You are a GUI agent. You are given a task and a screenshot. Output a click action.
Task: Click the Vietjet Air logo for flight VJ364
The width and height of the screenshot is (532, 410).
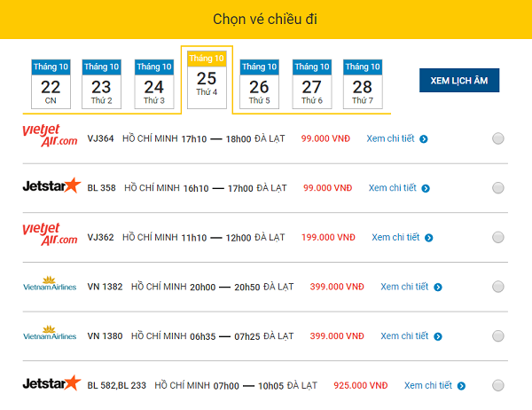50,138
